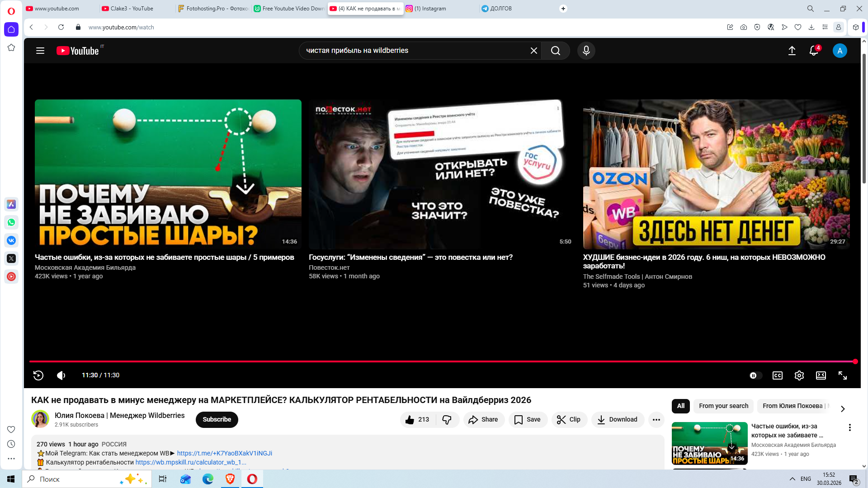The image size is (868, 488).
Task: Toggle closed captions CC button
Action: pyautogui.click(x=777, y=375)
